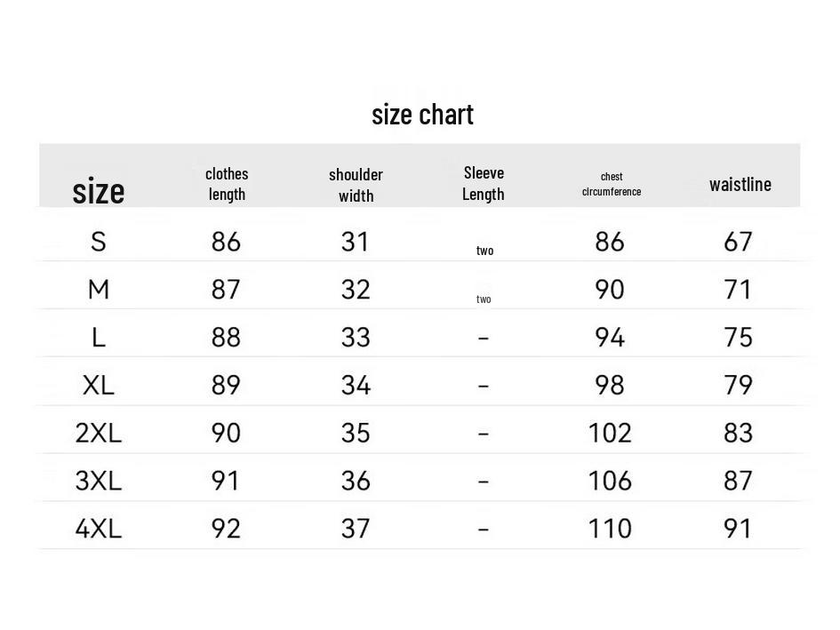
Task: Click the 'size chart' title text
Action: click(x=422, y=115)
